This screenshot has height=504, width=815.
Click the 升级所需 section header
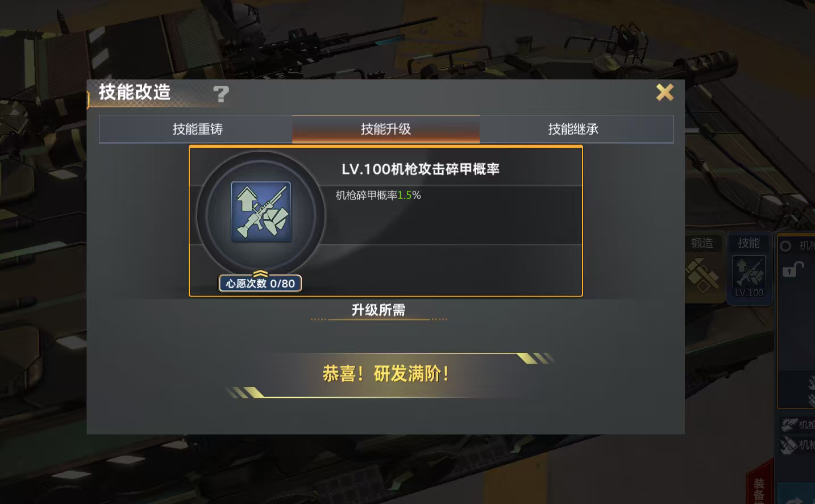[x=379, y=310]
